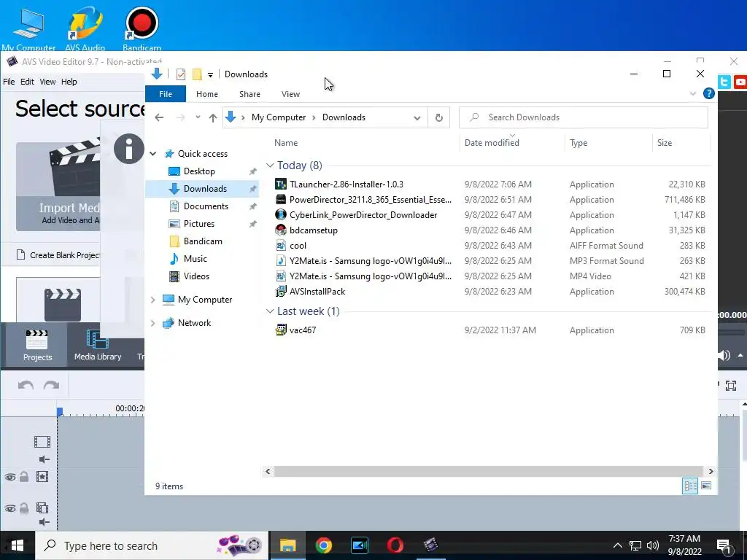
Task: Collapse the Quick access tree
Action: pos(153,154)
